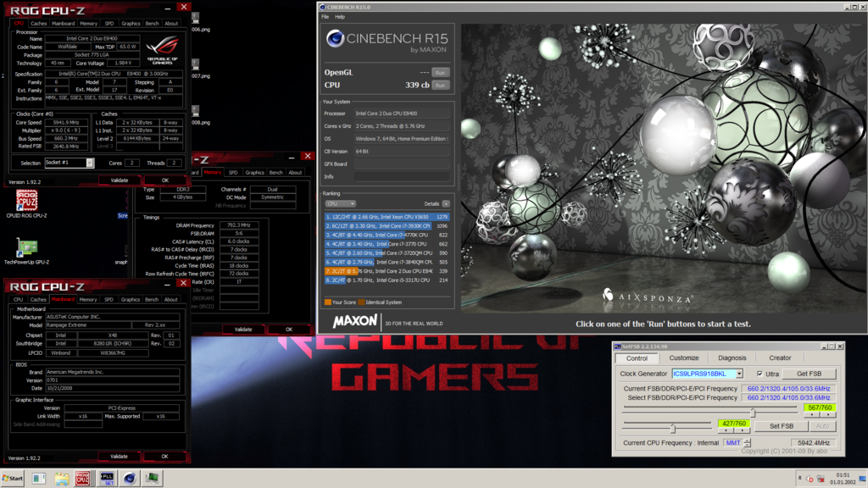Click Get FSB button
The height and width of the screenshot is (488, 868).
809,374
